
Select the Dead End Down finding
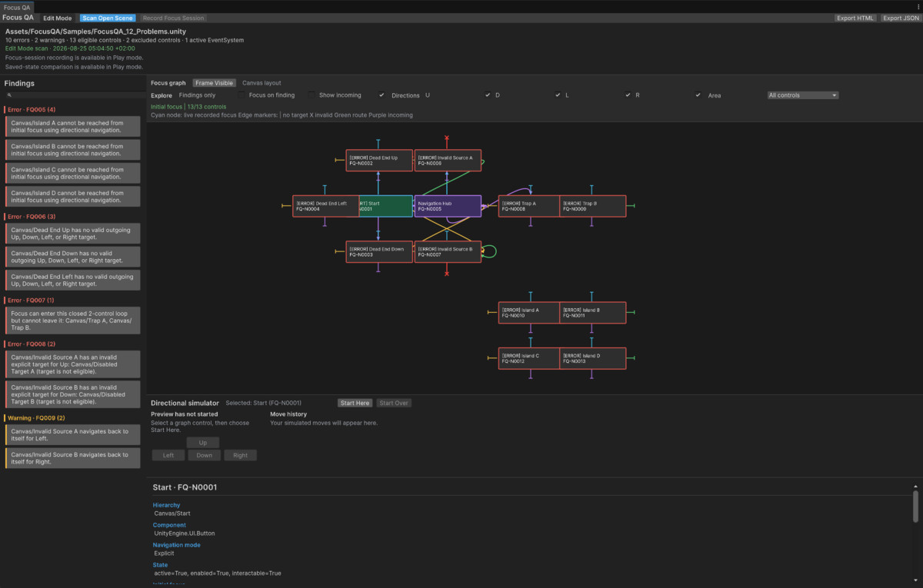73,257
